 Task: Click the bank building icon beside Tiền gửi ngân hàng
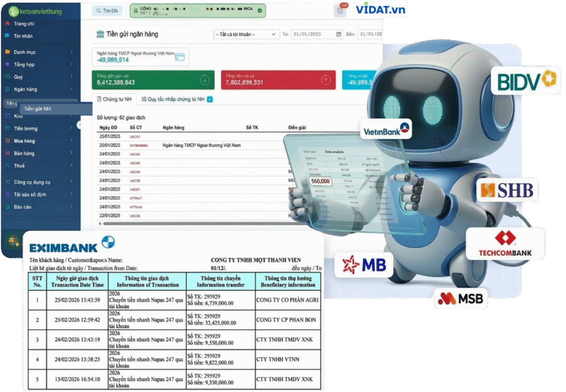coord(100,34)
